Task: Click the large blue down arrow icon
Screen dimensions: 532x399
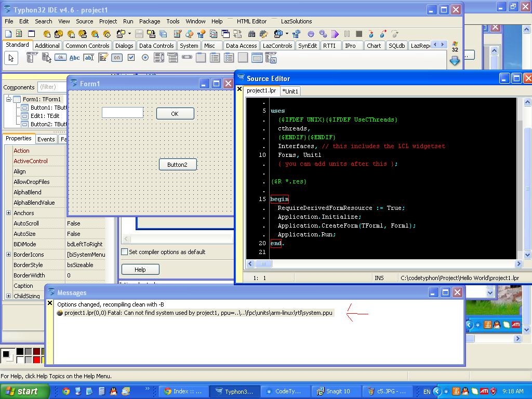Action: tap(455, 60)
